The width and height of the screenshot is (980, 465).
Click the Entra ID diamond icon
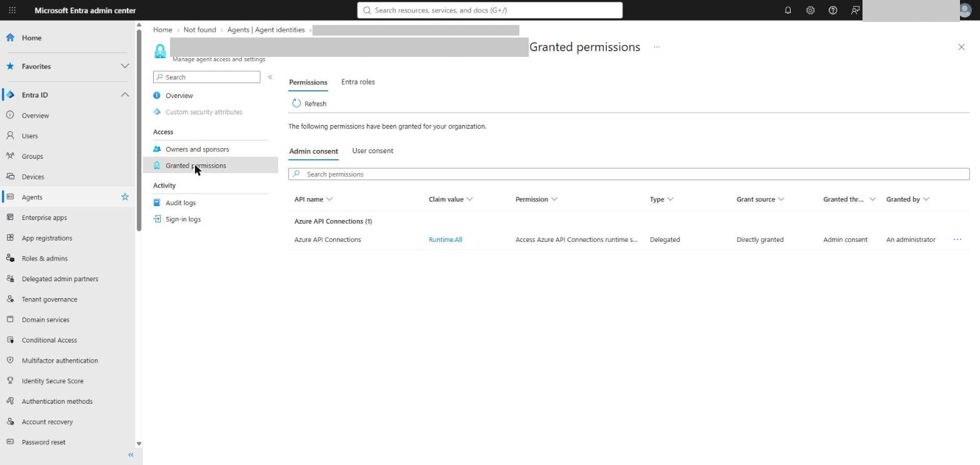pos(10,95)
